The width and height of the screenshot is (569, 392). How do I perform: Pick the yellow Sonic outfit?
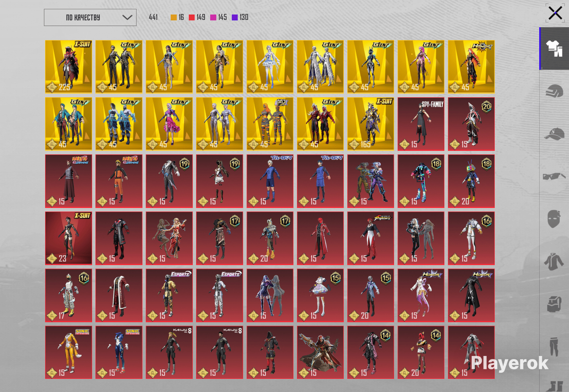point(69,352)
